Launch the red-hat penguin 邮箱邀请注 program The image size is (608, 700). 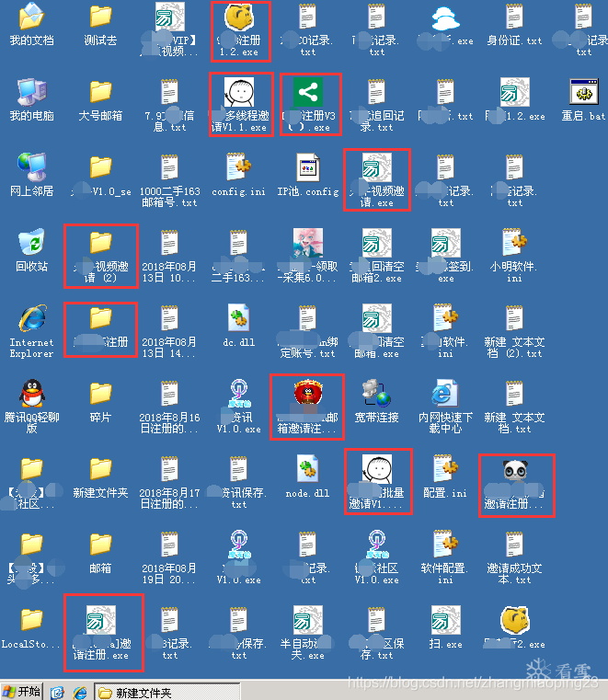click(x=307, y=407)
